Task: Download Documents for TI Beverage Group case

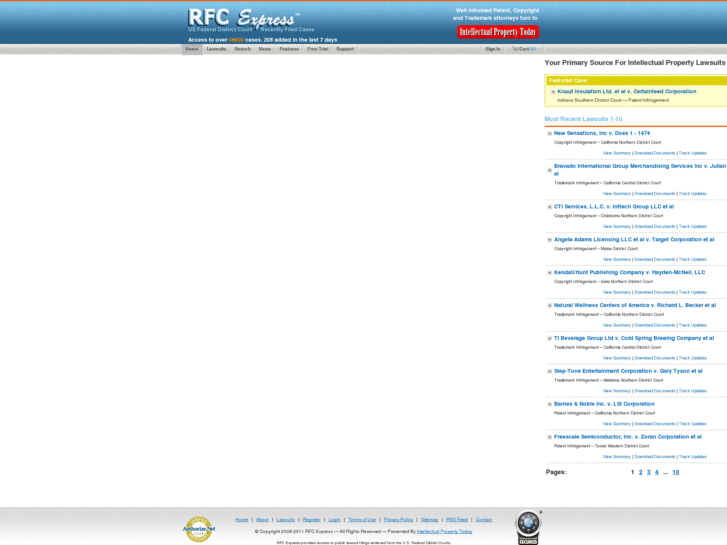Action: [x=655, y=359]
